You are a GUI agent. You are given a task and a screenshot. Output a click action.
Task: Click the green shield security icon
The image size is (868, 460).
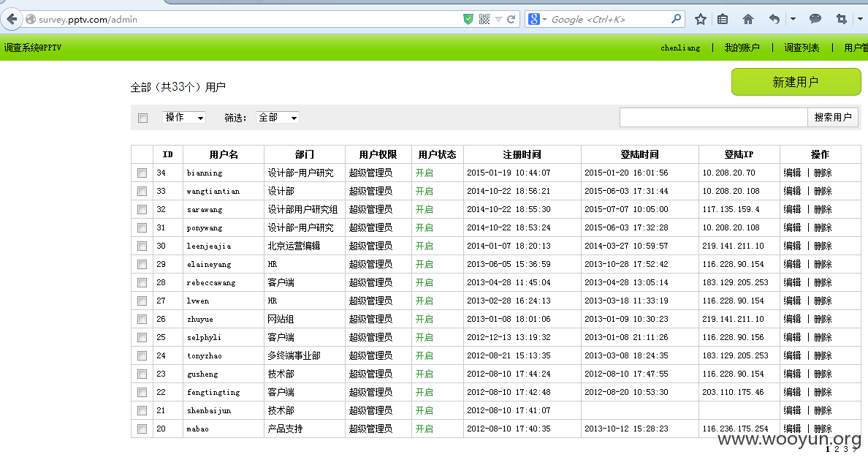pyautogui.click(x=468, y=20)
